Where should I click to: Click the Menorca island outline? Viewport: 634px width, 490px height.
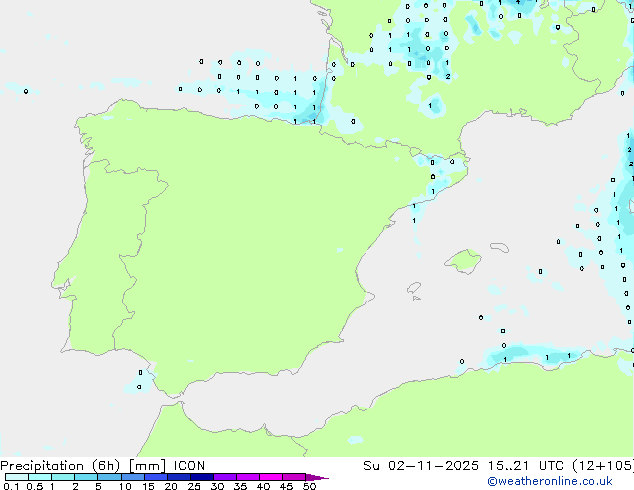(x=499, y=247)
